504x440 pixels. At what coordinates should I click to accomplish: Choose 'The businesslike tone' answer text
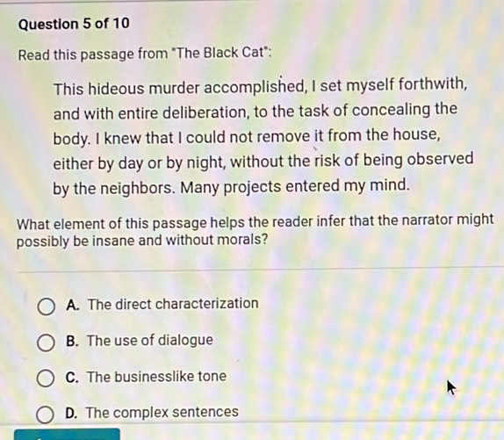click(x=156, y=377)
